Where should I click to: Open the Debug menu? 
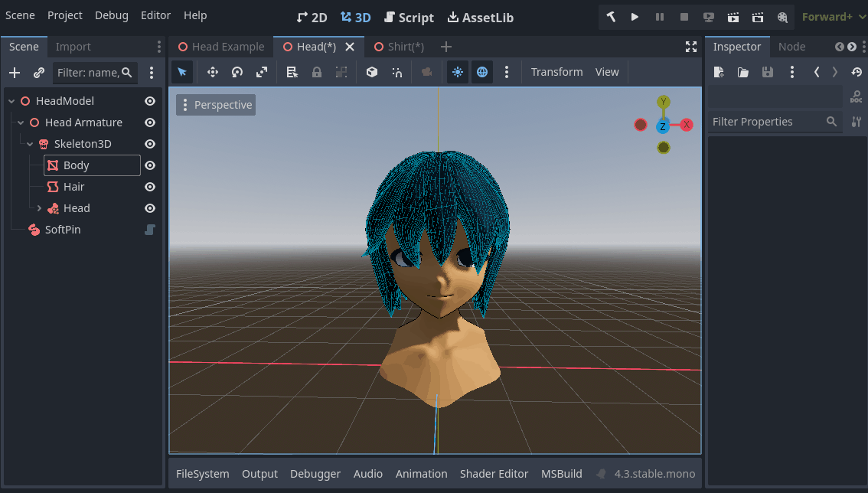tap(111, 15)
